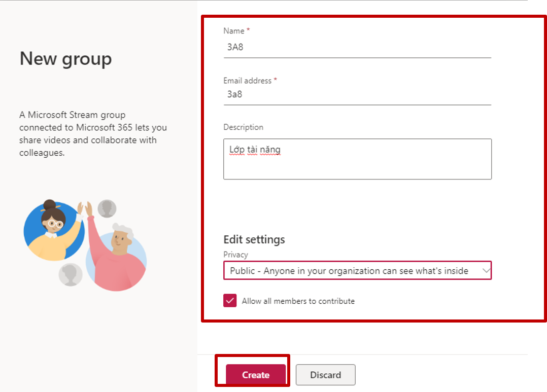Click the 'Name' field label
547x392 pixels.
pos(234,31)
